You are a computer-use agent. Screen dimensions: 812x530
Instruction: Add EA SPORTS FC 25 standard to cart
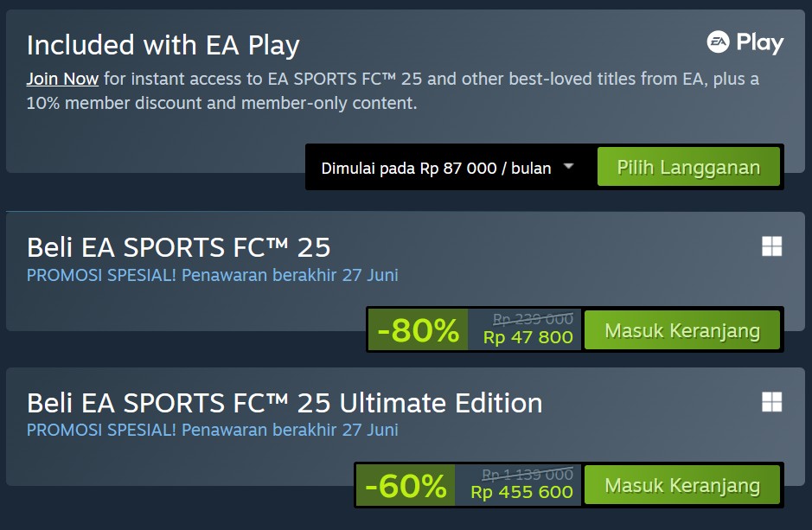pyautogui.click(x=682, y=330)
